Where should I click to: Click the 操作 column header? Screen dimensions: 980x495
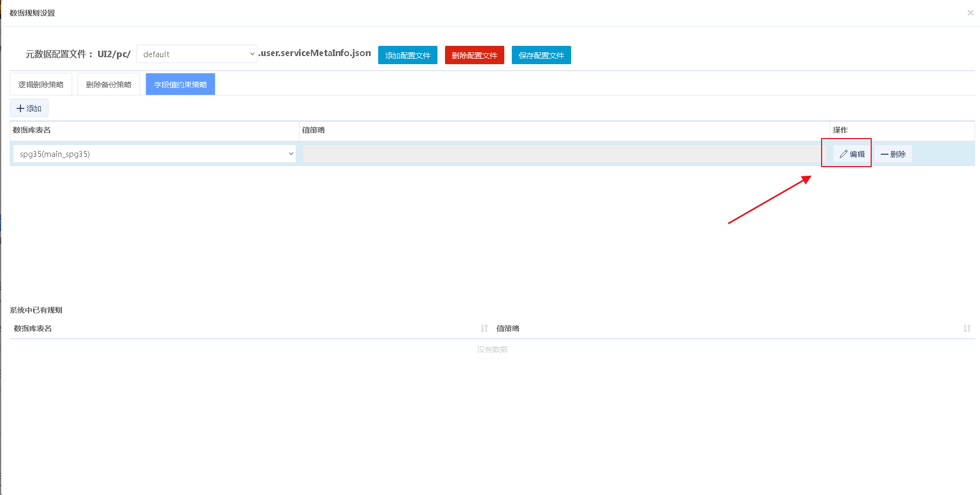(x=840, y=130)
